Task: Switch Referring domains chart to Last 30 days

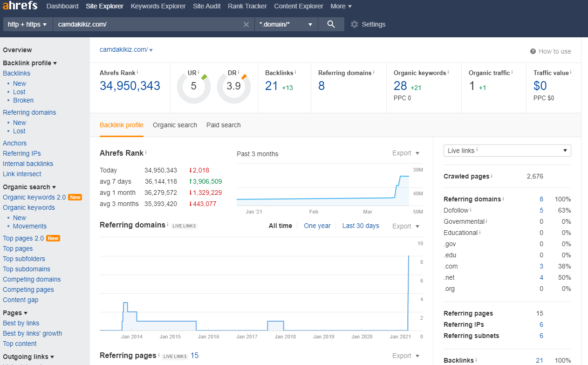Action: pyautogui.click(x=361, y=226)
